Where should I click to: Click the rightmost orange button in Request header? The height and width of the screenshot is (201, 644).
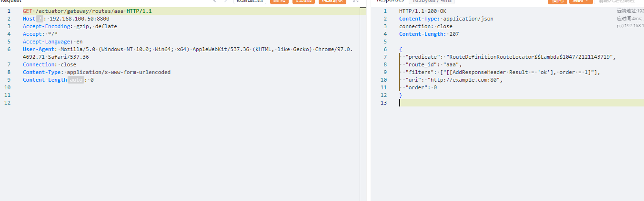332,1
